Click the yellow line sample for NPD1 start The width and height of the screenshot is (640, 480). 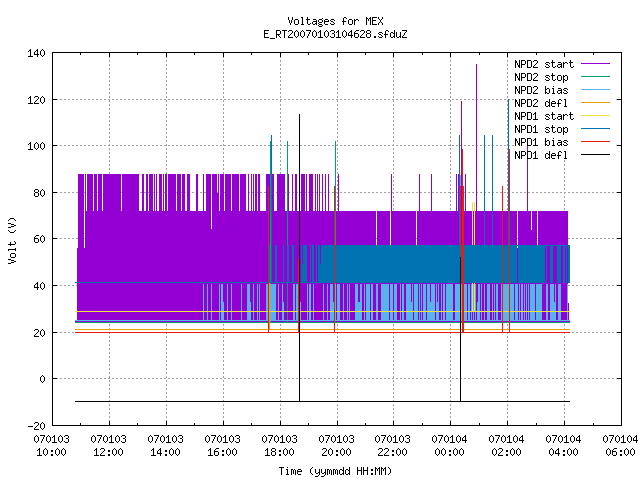pyautogui.click(x=596, y=116)
